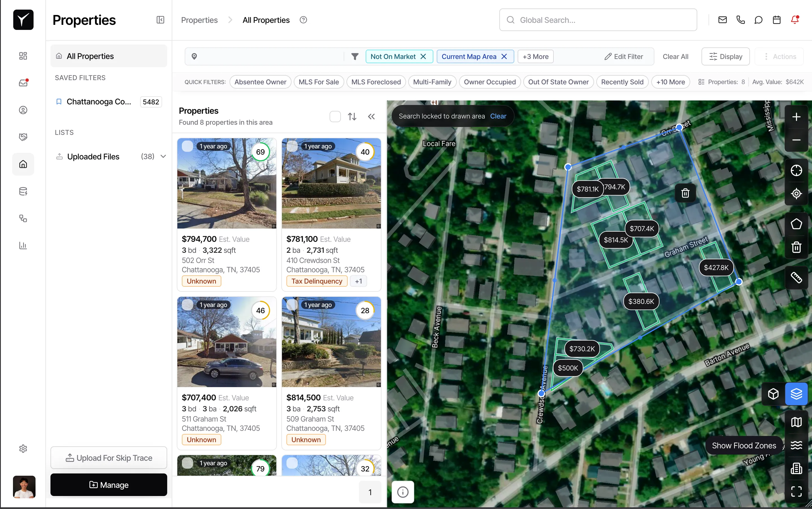Open notifications bell icon
Image resolution: width=812 pixels, height=509 pixels.
pyautogui.click(x=795, y=20)
